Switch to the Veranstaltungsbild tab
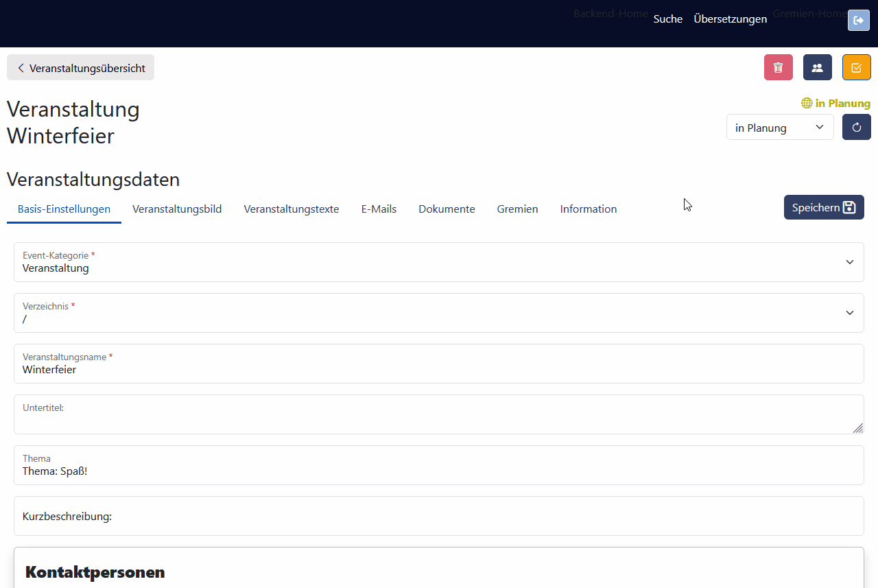The image size is (878, 588). pos(177,209)
